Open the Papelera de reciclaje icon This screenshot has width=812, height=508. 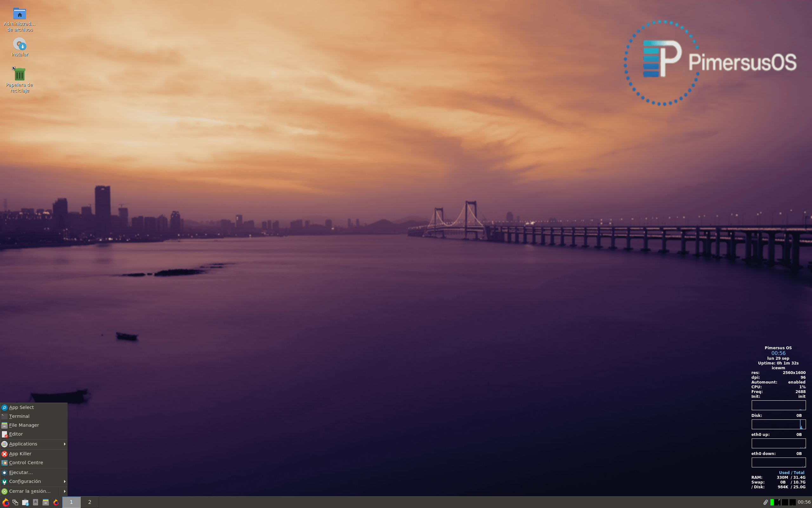coord(19,80)
